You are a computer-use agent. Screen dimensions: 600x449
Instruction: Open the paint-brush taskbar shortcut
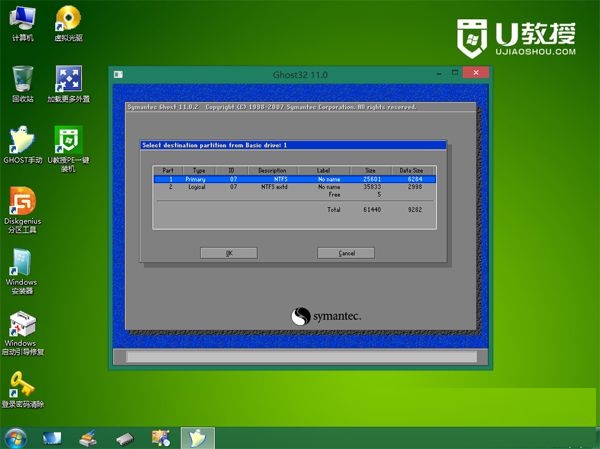coord(88,438)
